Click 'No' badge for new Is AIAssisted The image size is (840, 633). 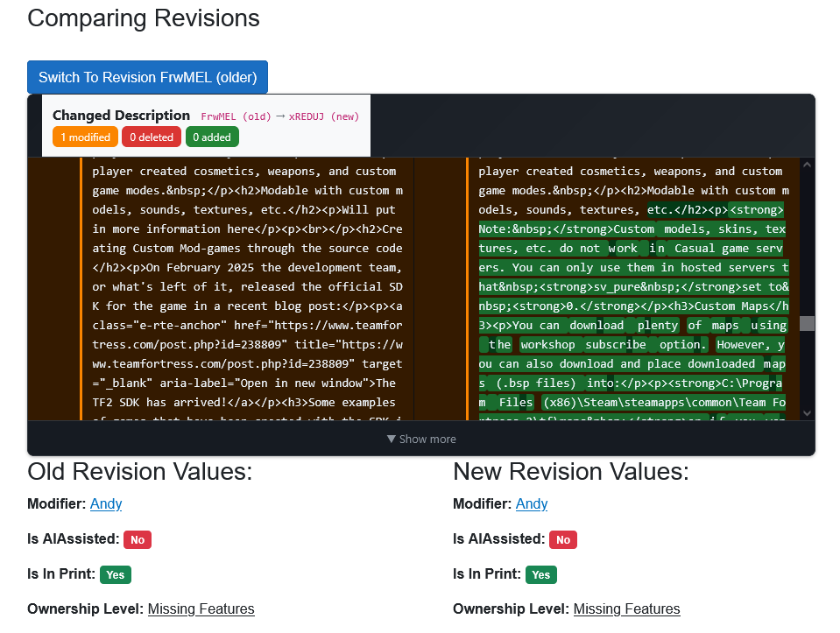563,540
